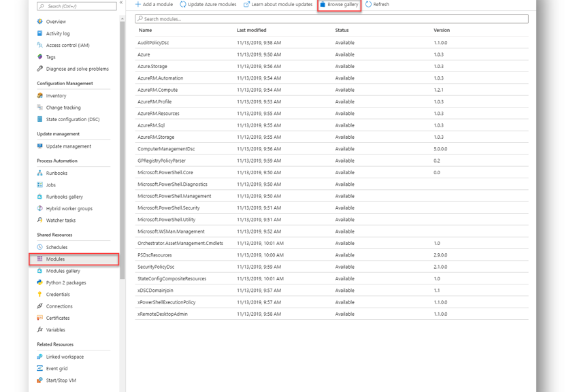The height and width of the screenshot is (392, 571).
Task: Click the Activity log icon
Action: pos(39,33)
